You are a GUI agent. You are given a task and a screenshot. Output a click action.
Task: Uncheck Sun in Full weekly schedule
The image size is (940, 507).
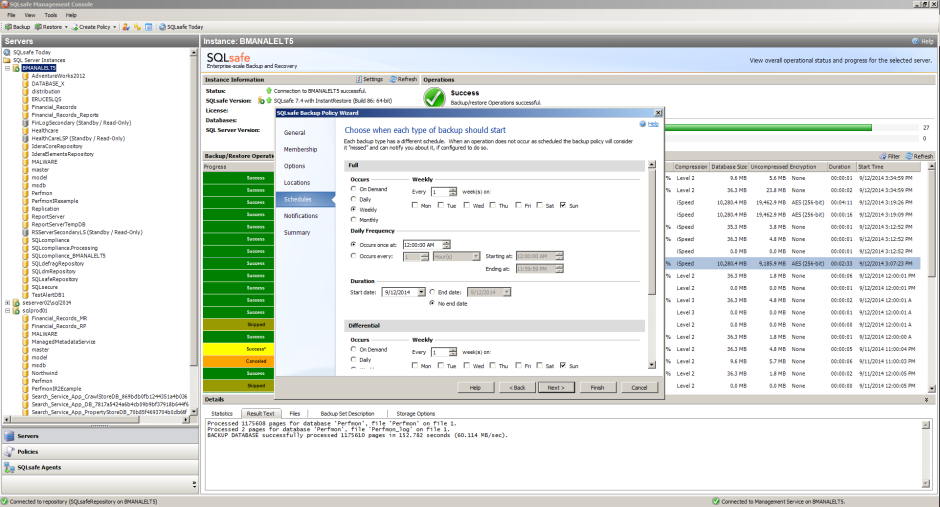pos(563,205)
